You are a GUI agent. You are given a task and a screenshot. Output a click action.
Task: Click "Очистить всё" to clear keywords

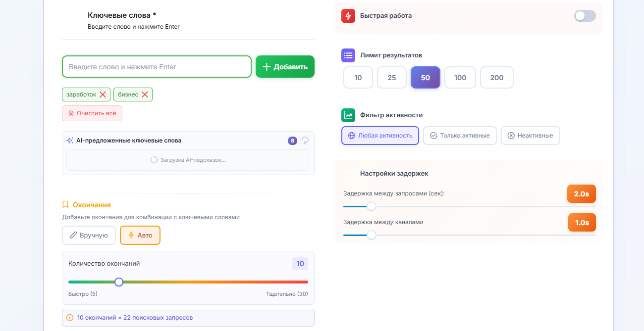[92, 113]
